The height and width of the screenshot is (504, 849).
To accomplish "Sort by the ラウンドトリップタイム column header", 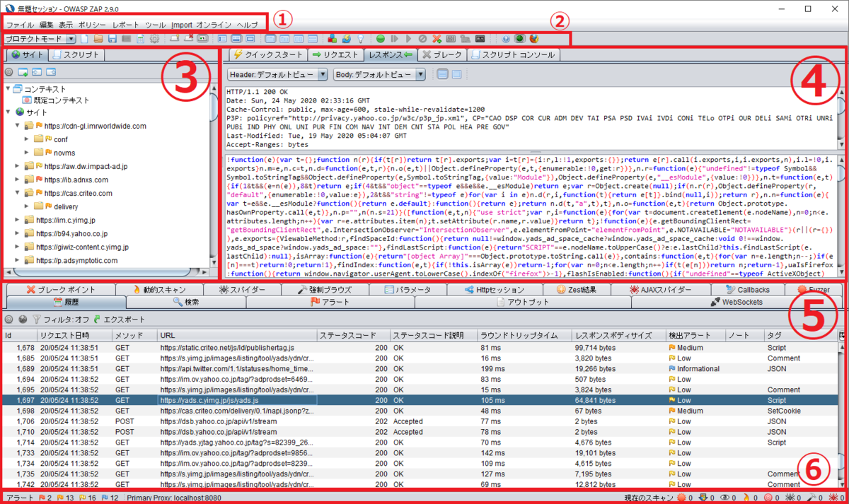I will (525, 335).
